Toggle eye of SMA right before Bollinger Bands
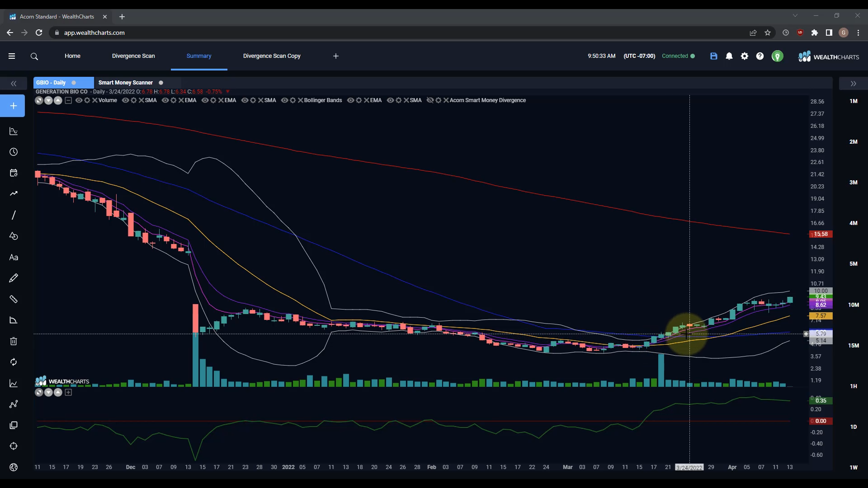Viewport: 868px width, 488px height. tap(245, 100)
